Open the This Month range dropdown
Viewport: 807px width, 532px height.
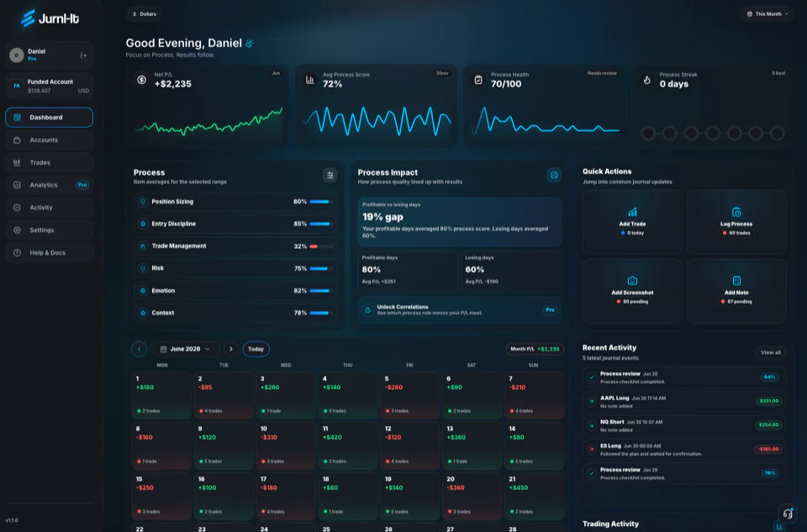(767, 14)
